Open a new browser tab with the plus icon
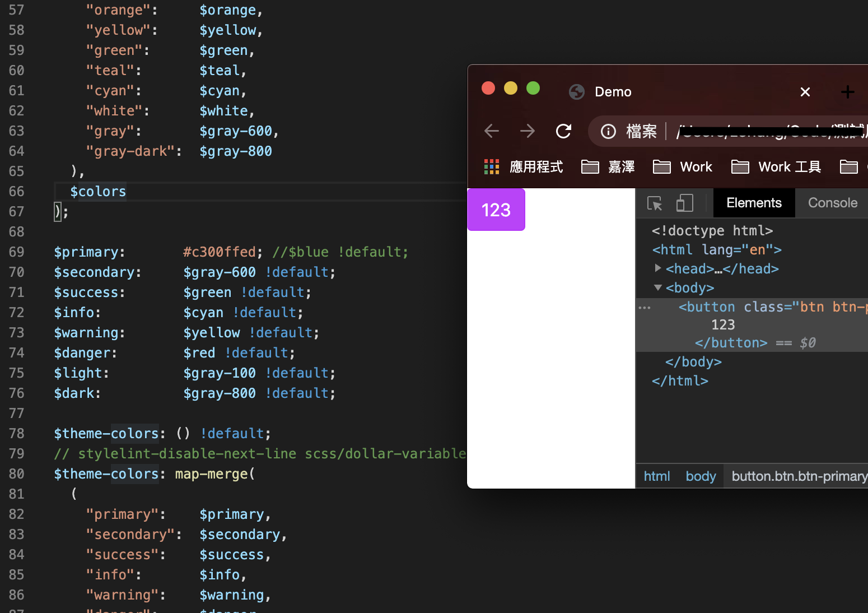Viewport: 868px width, 613px height. [x=848, y=91]
